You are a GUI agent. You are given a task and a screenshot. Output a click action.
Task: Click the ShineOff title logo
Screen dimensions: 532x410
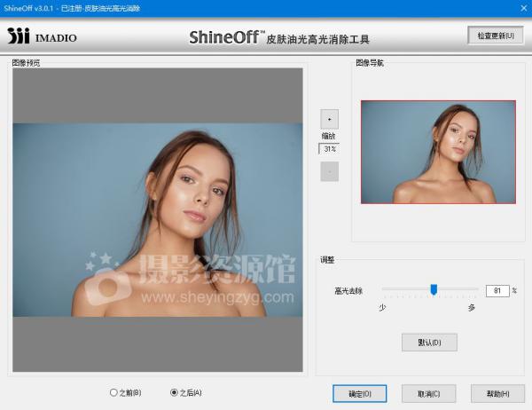point(226,37)
